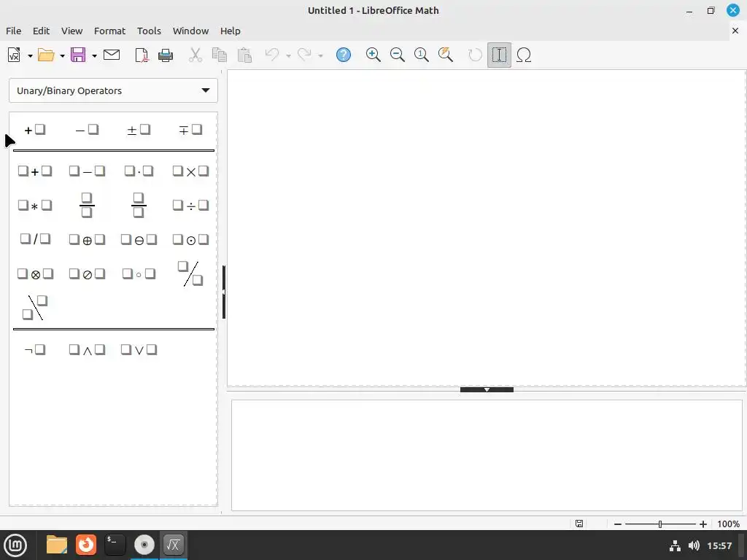
Task: Insert the wideslash diagonal division element
Action: (x=190, y=274)
